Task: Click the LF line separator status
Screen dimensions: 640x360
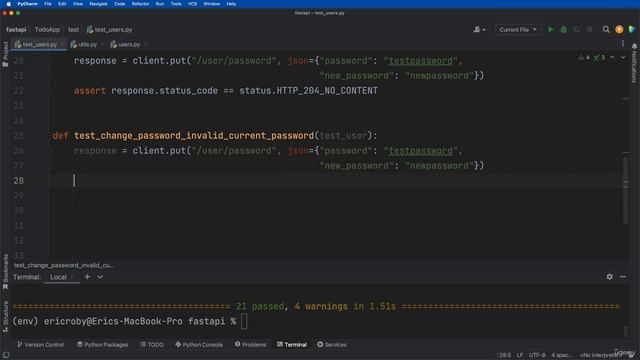Action: pyautogui.click(x=520, y=355)
